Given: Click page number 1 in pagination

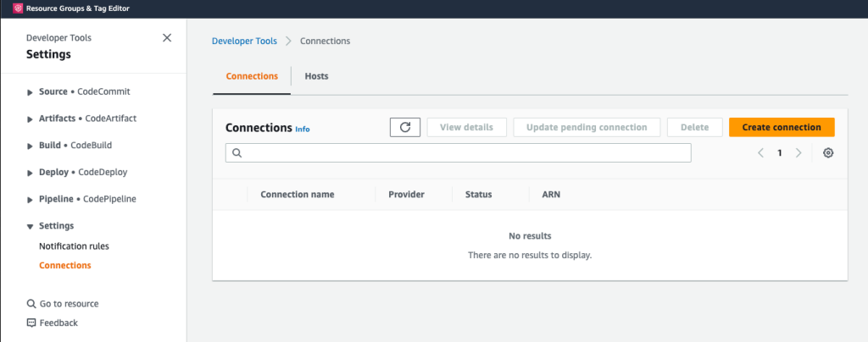Looking at the screenshot, I should (780, 153).
